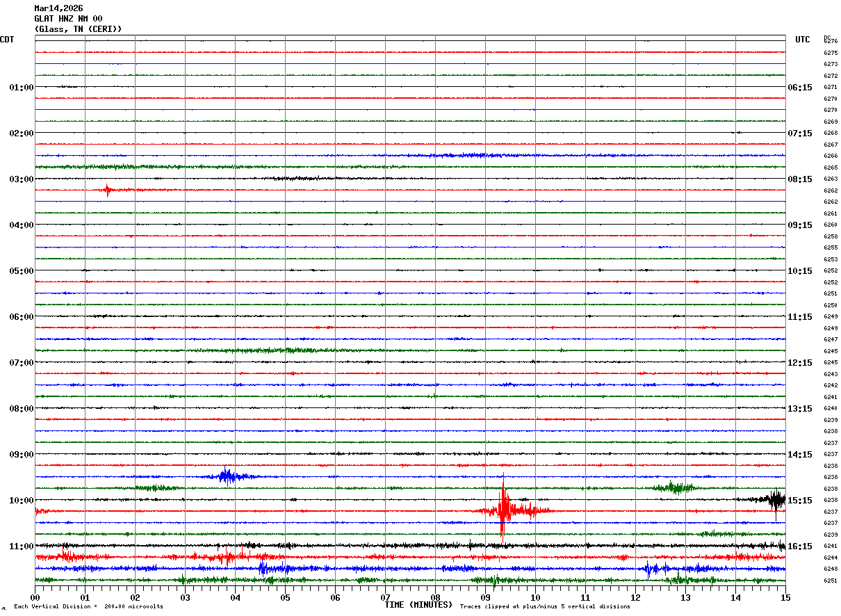Click minute tick label 15 on axis
This screenshot has width=841, height=616.
[x=785, y=597]
